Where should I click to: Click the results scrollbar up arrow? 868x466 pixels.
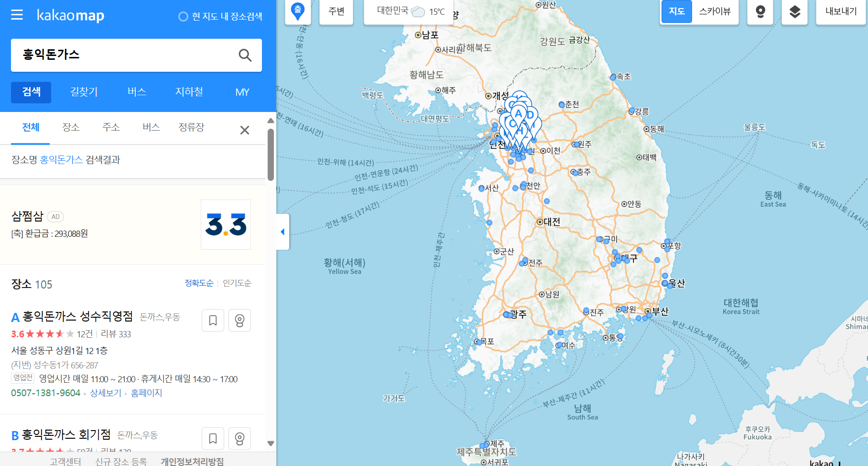[271, 121]
